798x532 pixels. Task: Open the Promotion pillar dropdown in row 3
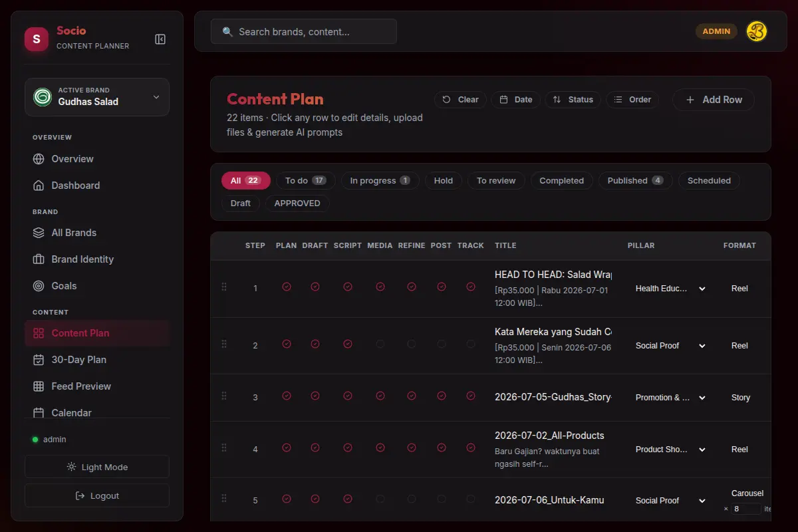[x=670, y=398]
